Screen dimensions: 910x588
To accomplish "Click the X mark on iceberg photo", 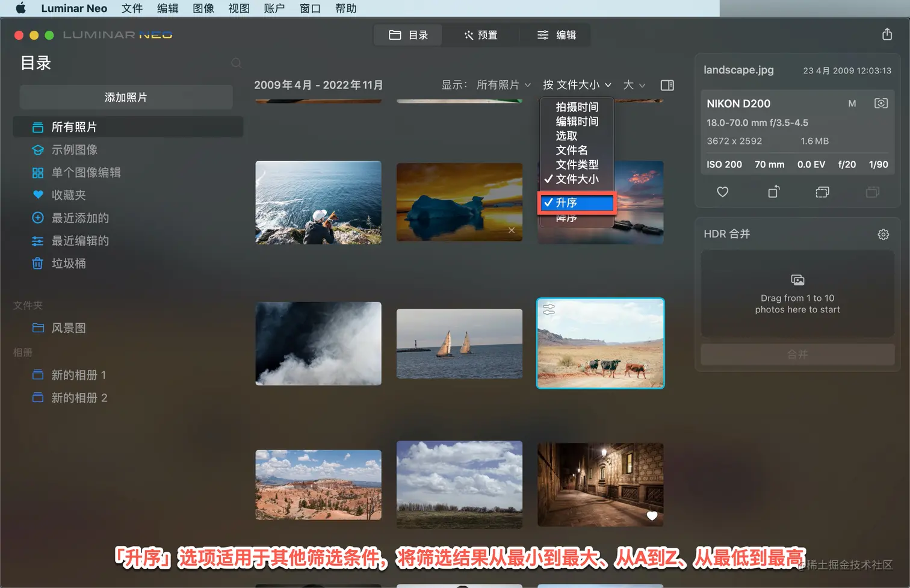I will point(512,230).
